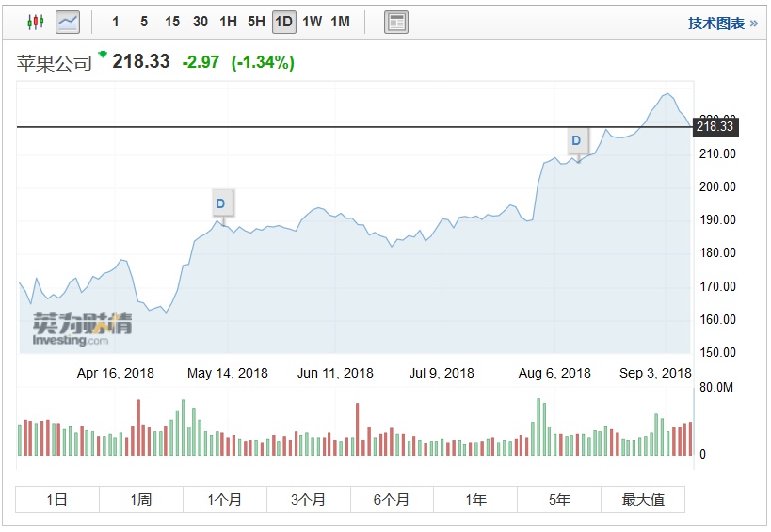This screenshot has height=532, width=771.
Task: Show the 3个月 time range
Action: point(308,500)
